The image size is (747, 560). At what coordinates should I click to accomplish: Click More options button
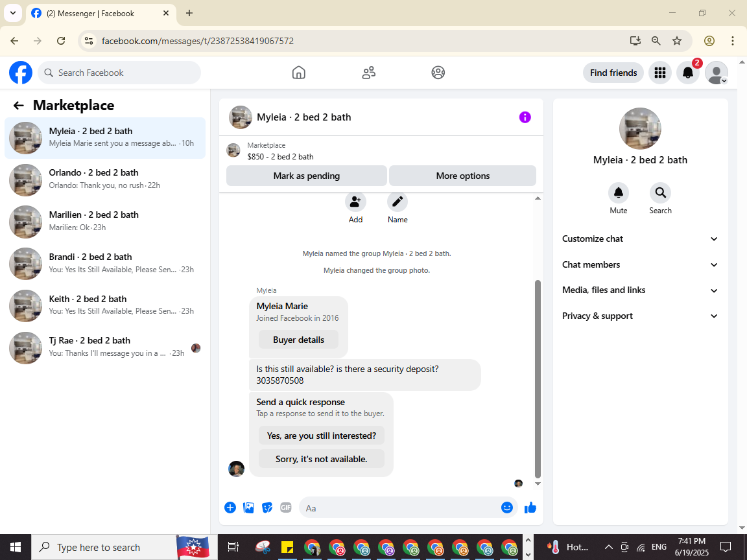pos(462,176)
